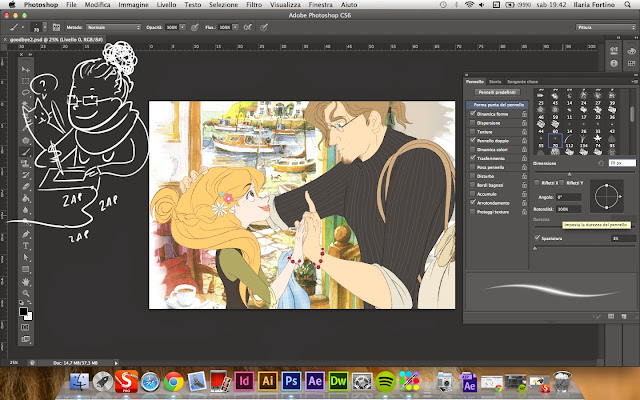Open the Finestra menu
The height and width of the screenshot is (400, 640).
click(x=320, y=4)
